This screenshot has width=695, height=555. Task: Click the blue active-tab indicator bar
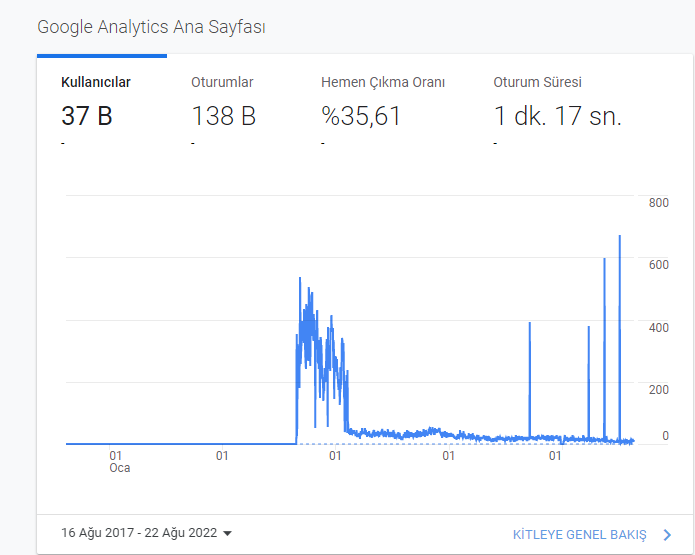[x=102, y=56]
